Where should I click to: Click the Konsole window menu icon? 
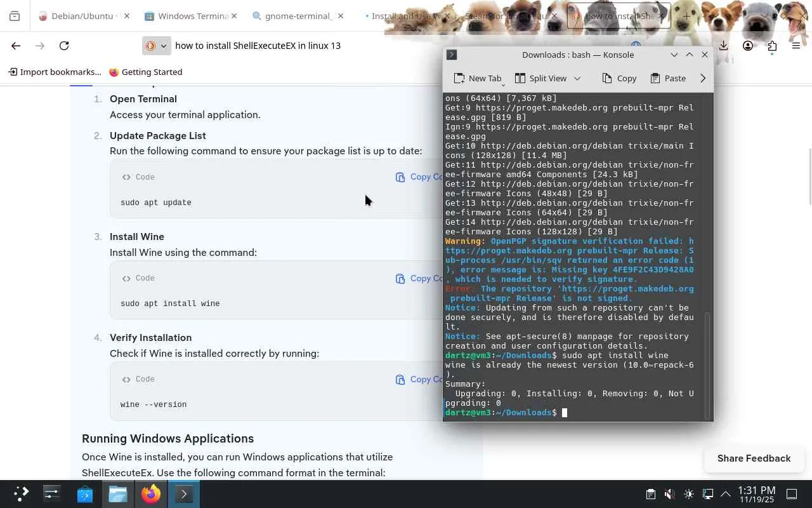tap(452, 55)
